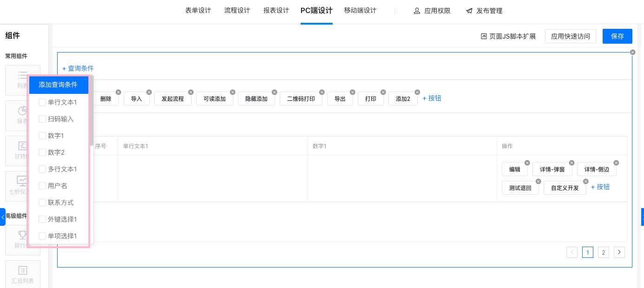Click the 保存 button
Screen dimensions: 644x288
617,36
